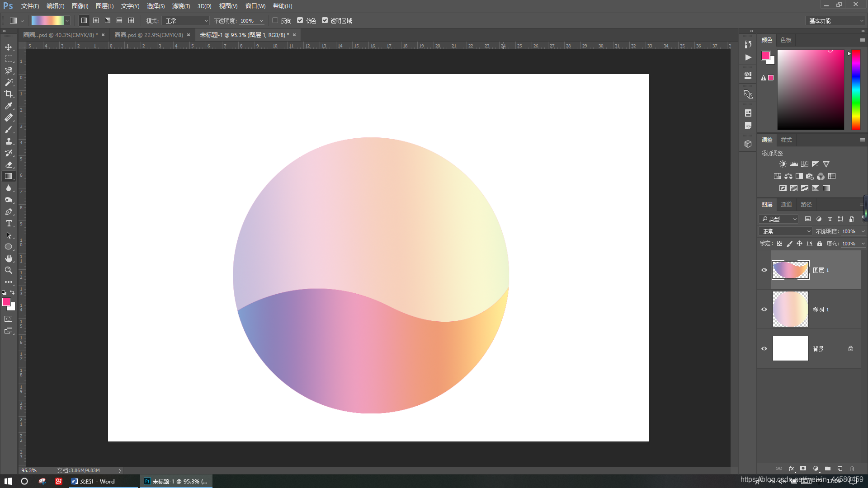
Task: Select the Ellipse shape tool
Action: point(9,247)
